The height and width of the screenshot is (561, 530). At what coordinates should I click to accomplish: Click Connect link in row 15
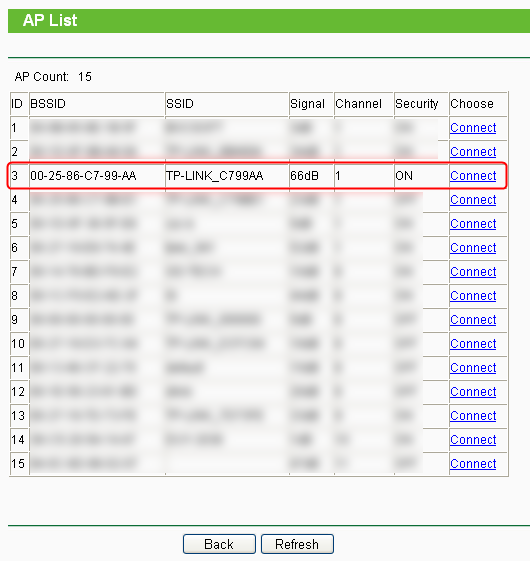pos(473,463)
